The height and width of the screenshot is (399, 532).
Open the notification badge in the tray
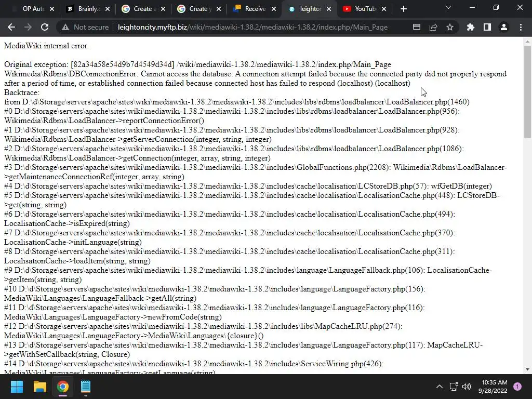(x=517, y=387)
